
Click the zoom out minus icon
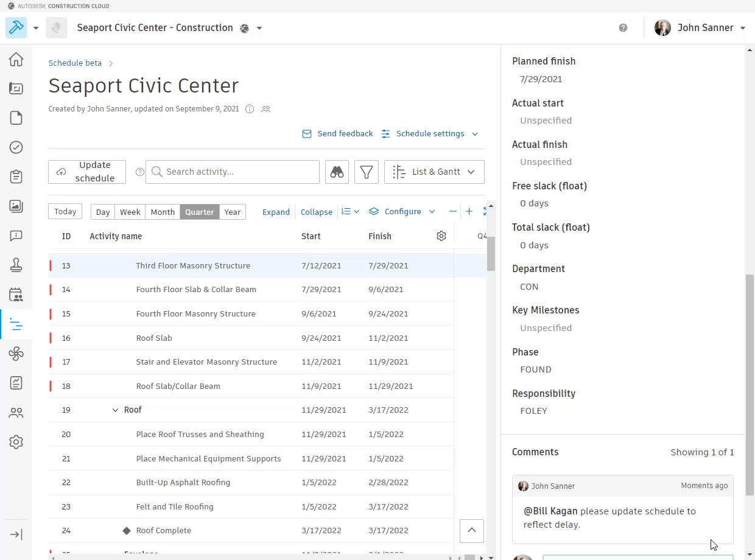point(452,212)
